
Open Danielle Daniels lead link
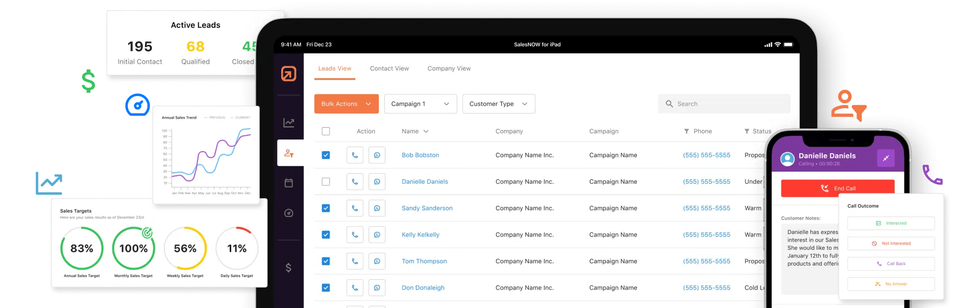tap(425, 181)
